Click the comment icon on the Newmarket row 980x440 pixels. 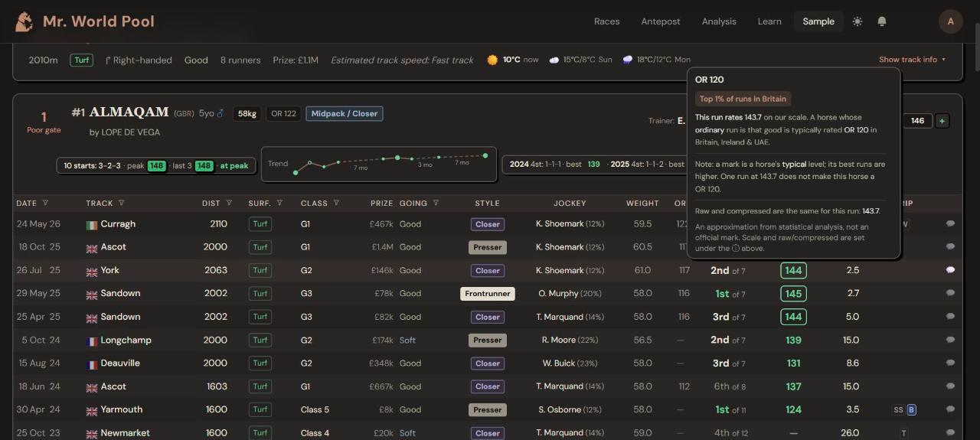point(950,433)
